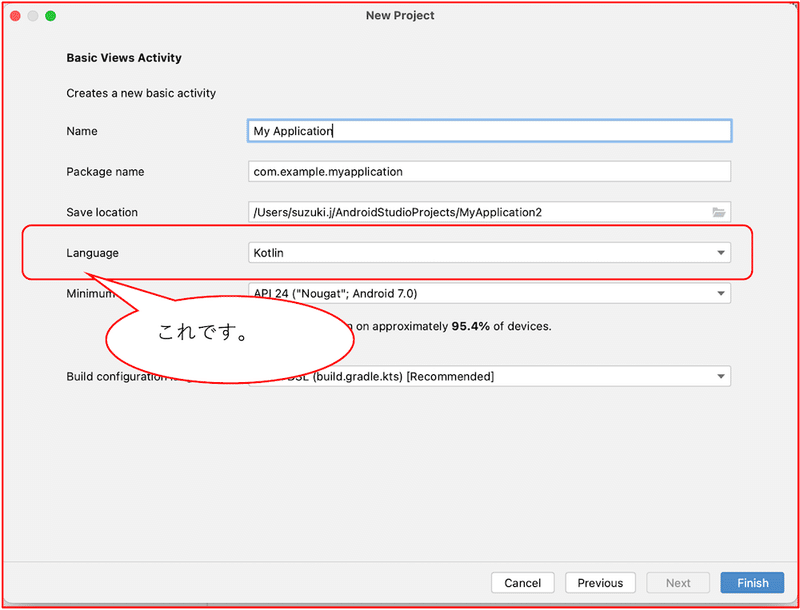
Task: Open the build.gradle.kts Recommended combo box
Action: (x=489, y=376)
